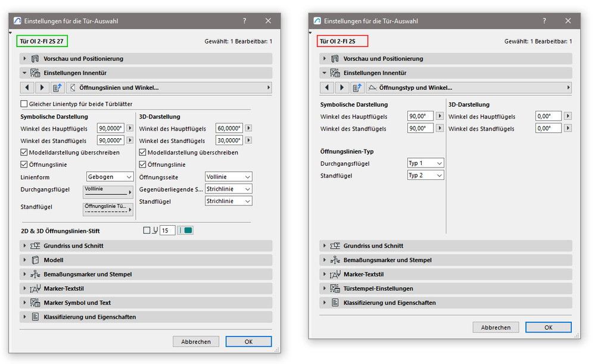
Task: Expand Marker-Textstil panel in right dialog
Action: (325, 274)
